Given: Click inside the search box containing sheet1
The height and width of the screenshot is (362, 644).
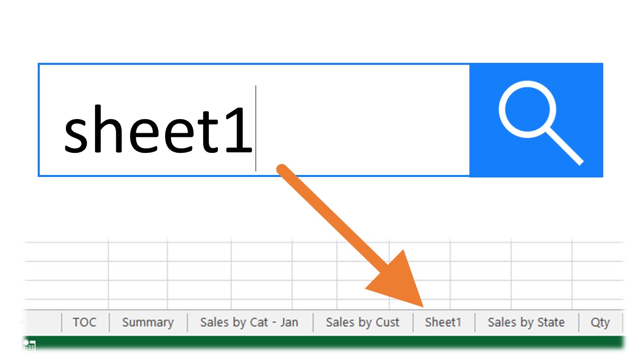Looking at the screenshot, I should (254, 120).
